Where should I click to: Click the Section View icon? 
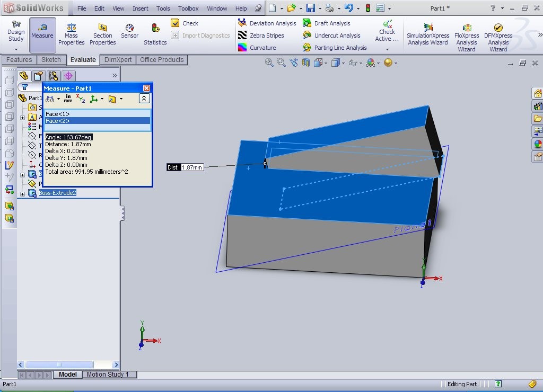point(306,63)
